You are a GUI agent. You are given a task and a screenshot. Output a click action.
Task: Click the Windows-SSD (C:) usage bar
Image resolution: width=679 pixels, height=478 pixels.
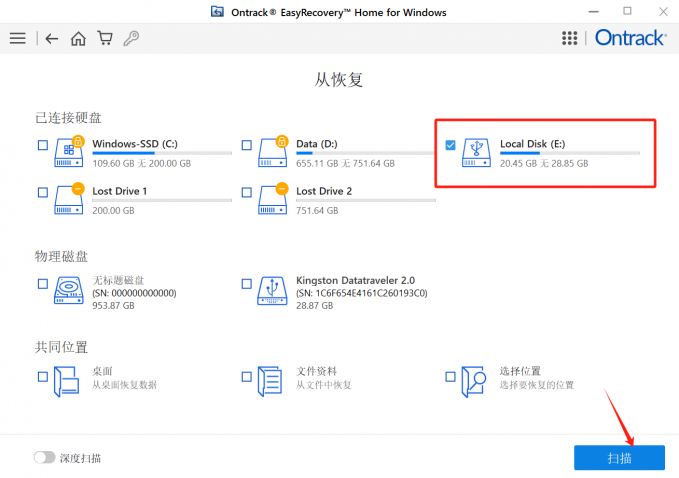162,153
